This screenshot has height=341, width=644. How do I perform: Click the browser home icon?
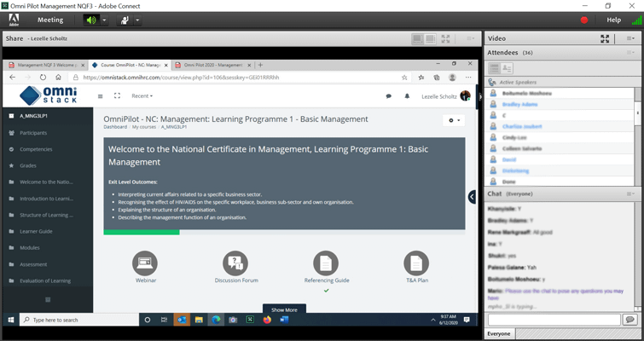58,77
